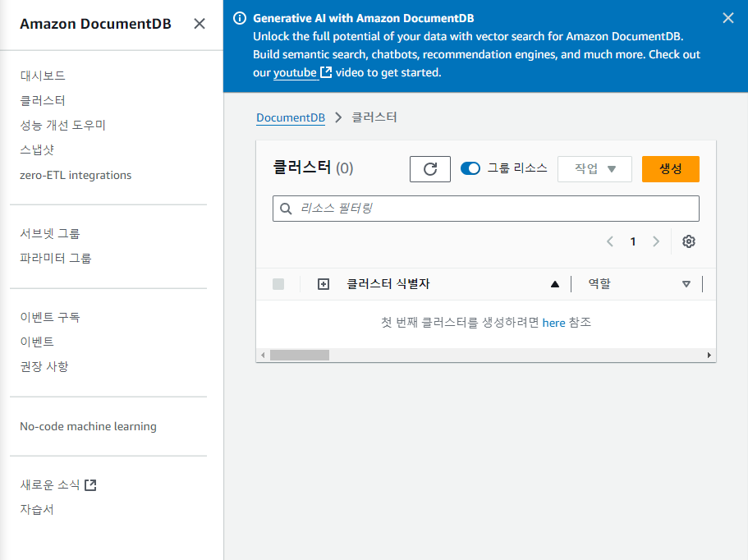Click the scrollbar left arrow
Viewport: 748px width, 560px height.
(x=263, y=355)
